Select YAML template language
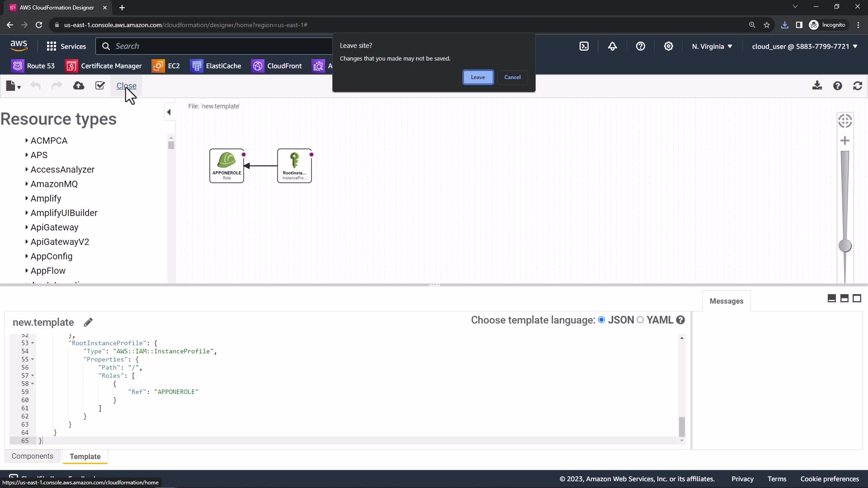 click(x=640, y=320)
